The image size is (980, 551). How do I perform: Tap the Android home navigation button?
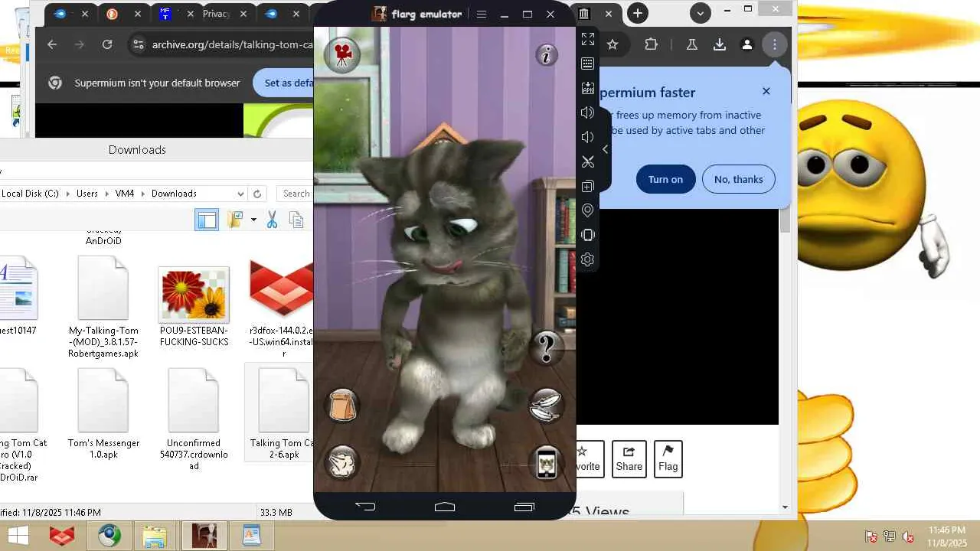[x=445, y=507]
